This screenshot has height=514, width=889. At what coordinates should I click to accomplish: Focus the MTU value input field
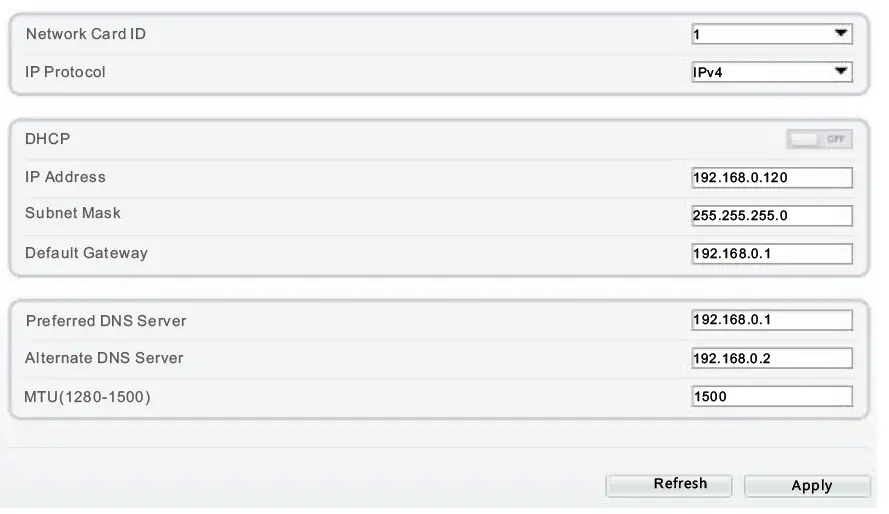pyautogui.click(x=771, y=396)
